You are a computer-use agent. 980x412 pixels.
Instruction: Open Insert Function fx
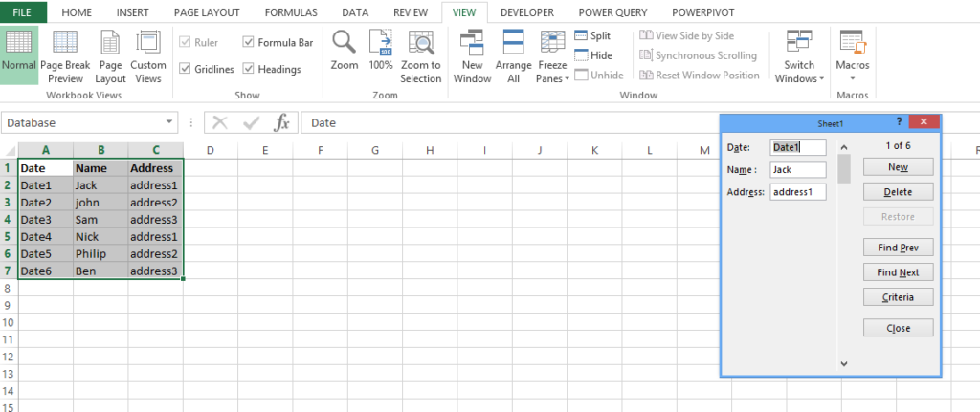(x=282, y=123)
